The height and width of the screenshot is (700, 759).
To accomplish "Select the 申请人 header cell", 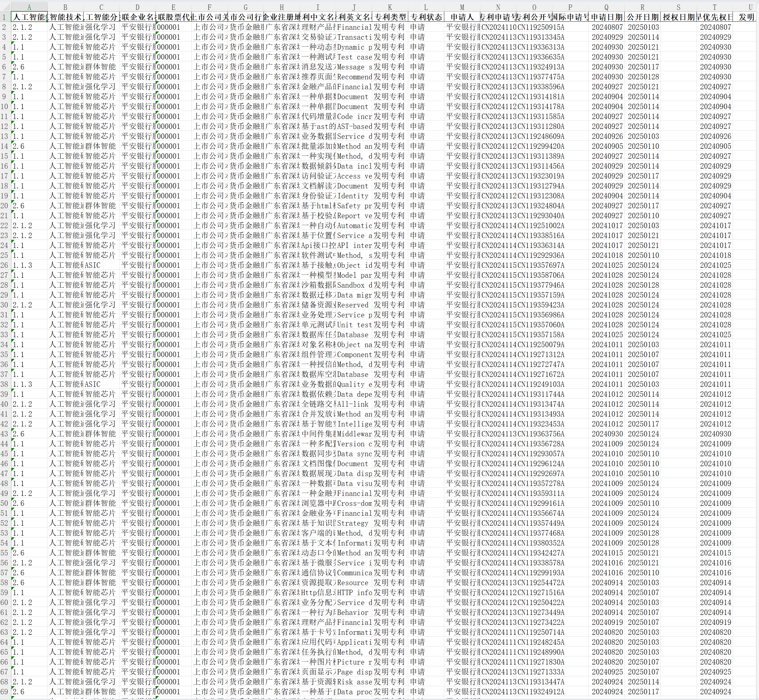I will point(462,17).
